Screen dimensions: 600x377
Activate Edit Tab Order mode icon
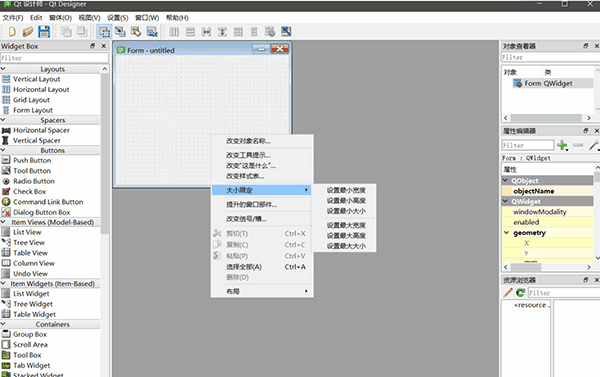point(152,32)
